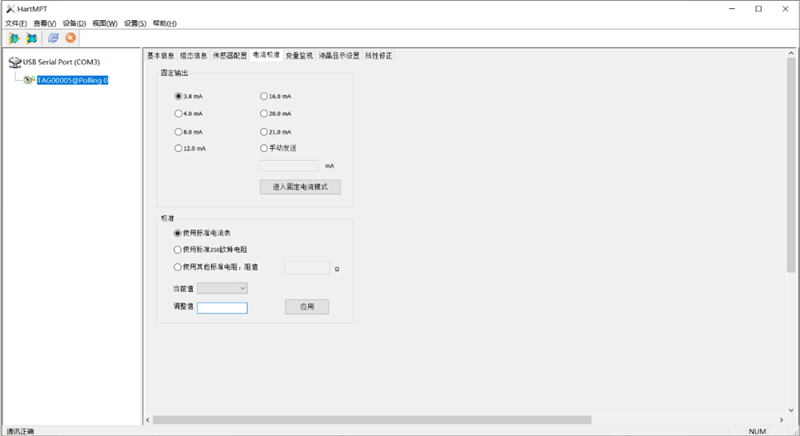Click the 应用 button
Image resolution: width=800 pixels, height=436 pixels.
click(307, 306)
